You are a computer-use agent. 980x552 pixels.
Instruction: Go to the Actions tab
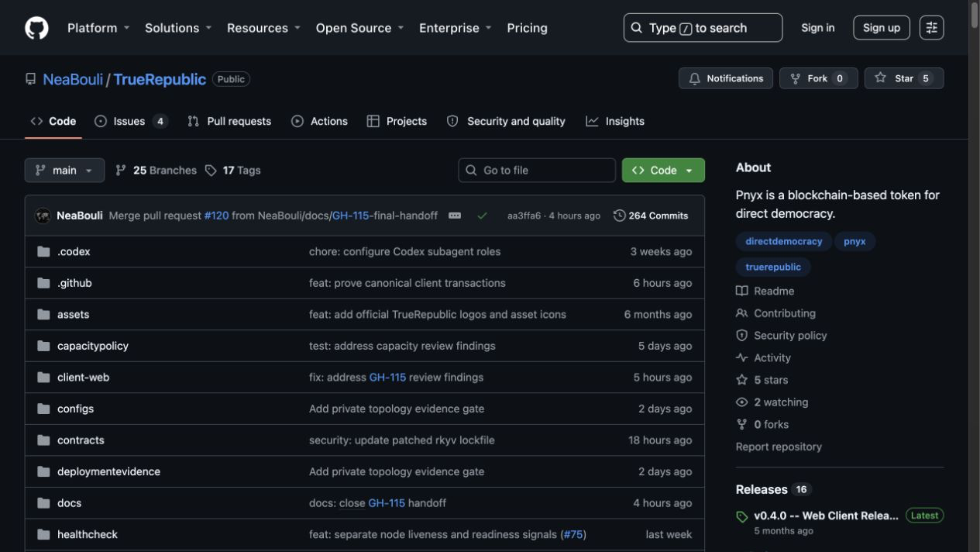click(x=319, y=121)
